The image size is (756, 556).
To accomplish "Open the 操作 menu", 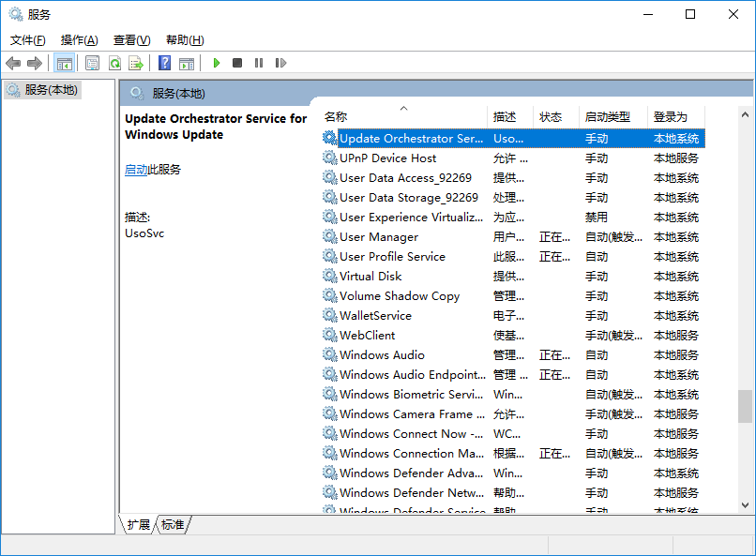I will (80, 40).
